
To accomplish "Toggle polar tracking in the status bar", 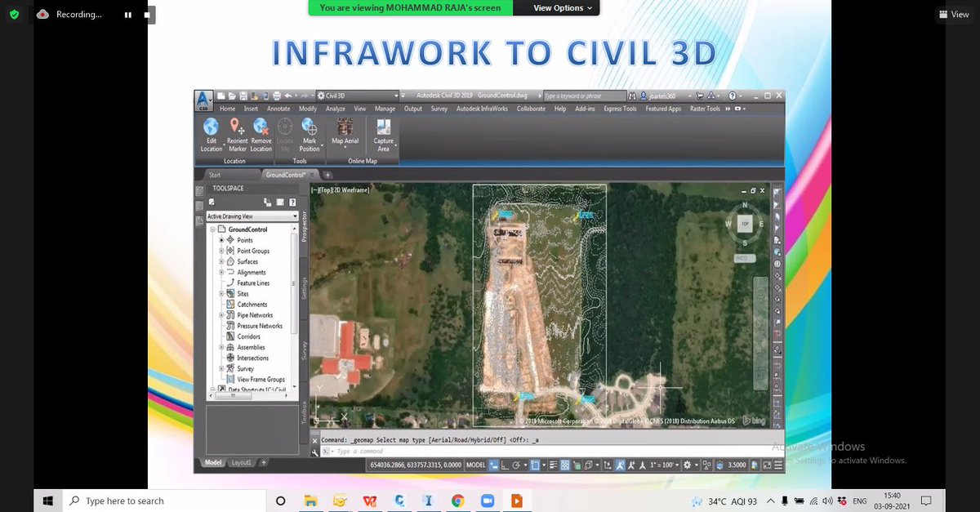I will [x=517, y=465].
